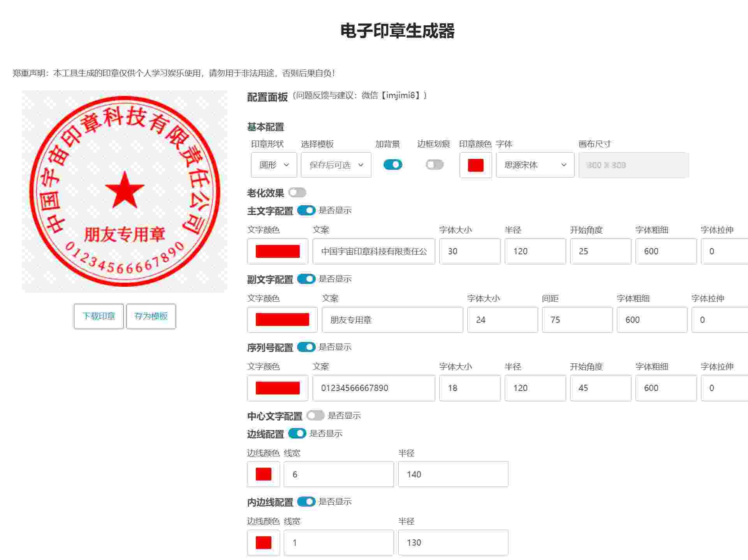Click the main text 文案 input field
This screenshot has width=748, height=560.
[373, 251]
